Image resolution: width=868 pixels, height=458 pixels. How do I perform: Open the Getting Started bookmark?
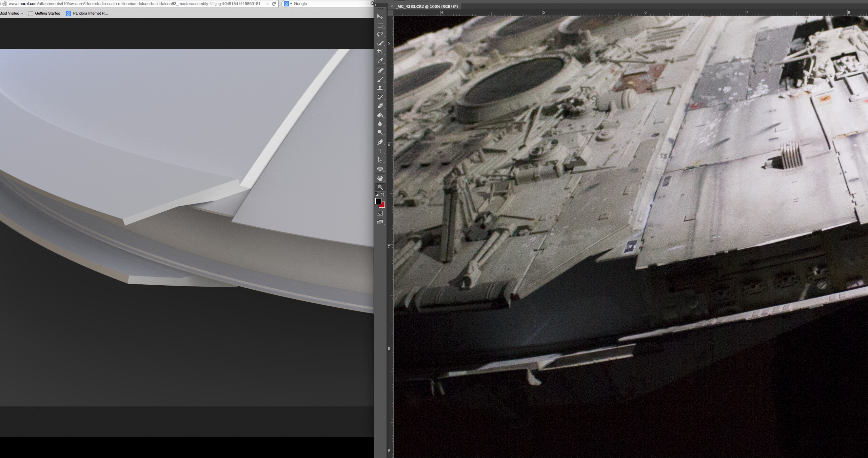click(44, 13)
